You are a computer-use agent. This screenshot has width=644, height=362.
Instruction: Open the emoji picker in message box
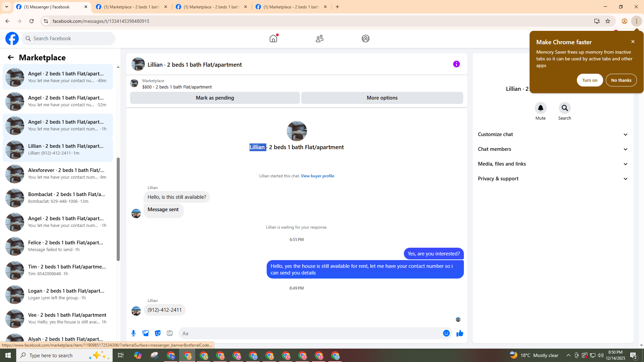click(446, 333)
